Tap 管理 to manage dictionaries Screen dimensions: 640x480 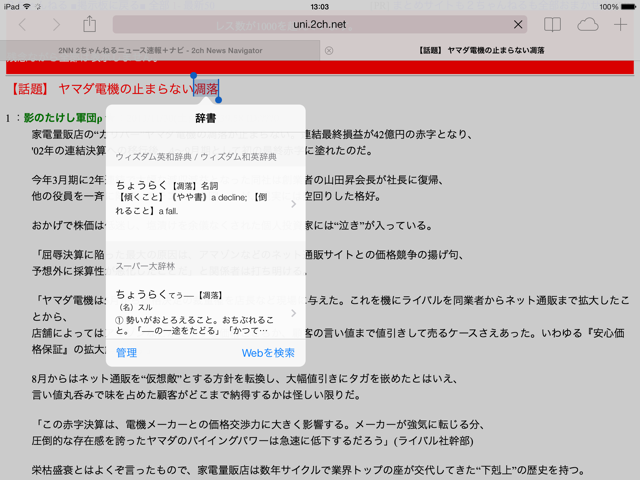pos(127,353)
